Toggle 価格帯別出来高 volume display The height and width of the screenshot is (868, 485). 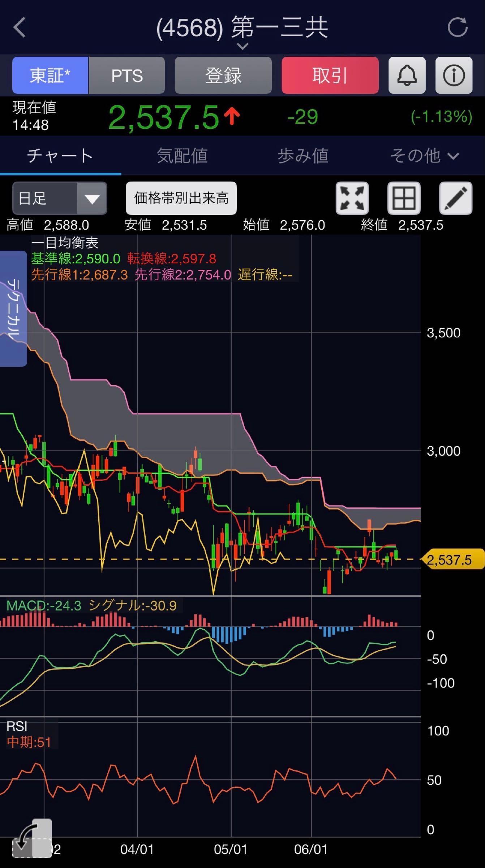point(181,198)
